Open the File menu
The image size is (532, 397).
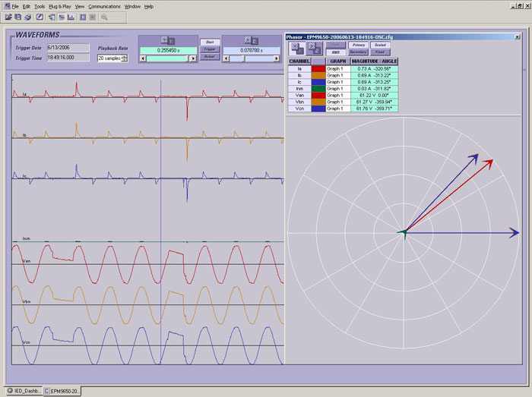click(x=15, y=6)
